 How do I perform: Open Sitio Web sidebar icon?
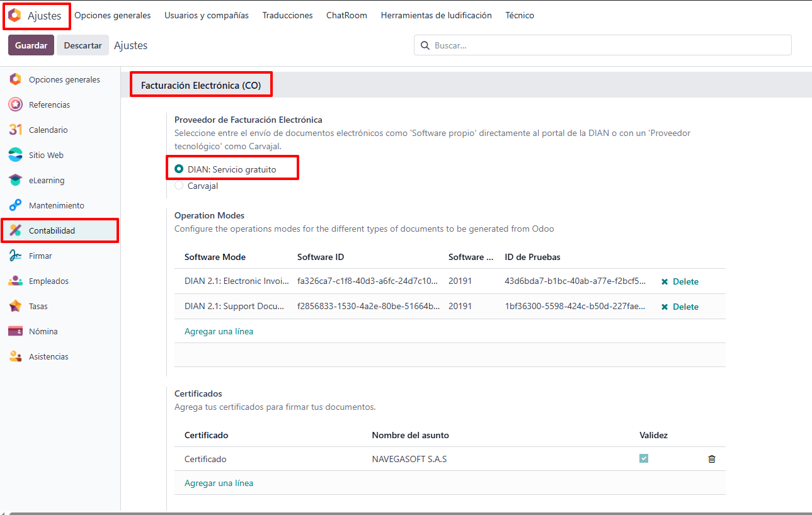tap(15, 155)
